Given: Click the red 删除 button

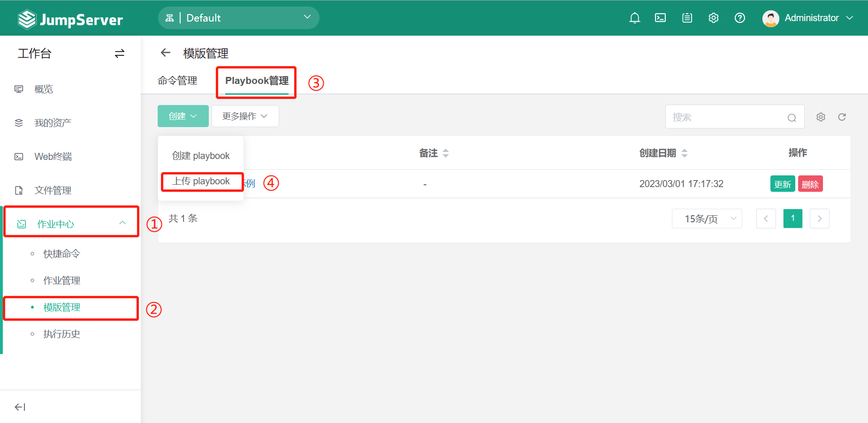Looking at the screenshot, I should [x=810, y=184].
